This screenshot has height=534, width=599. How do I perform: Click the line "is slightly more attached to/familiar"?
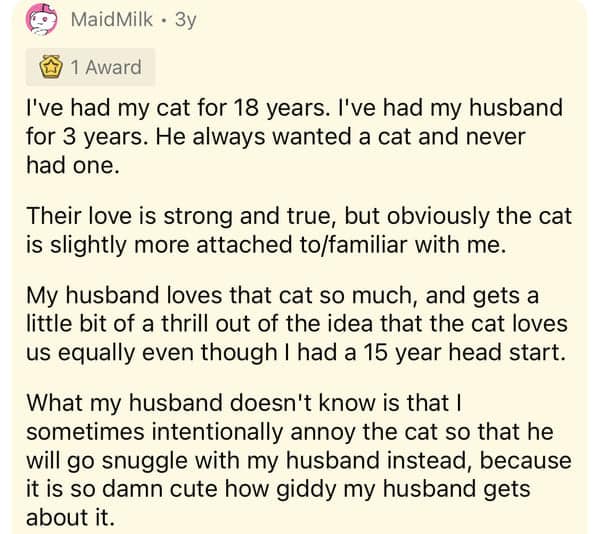tap(266, 245)
